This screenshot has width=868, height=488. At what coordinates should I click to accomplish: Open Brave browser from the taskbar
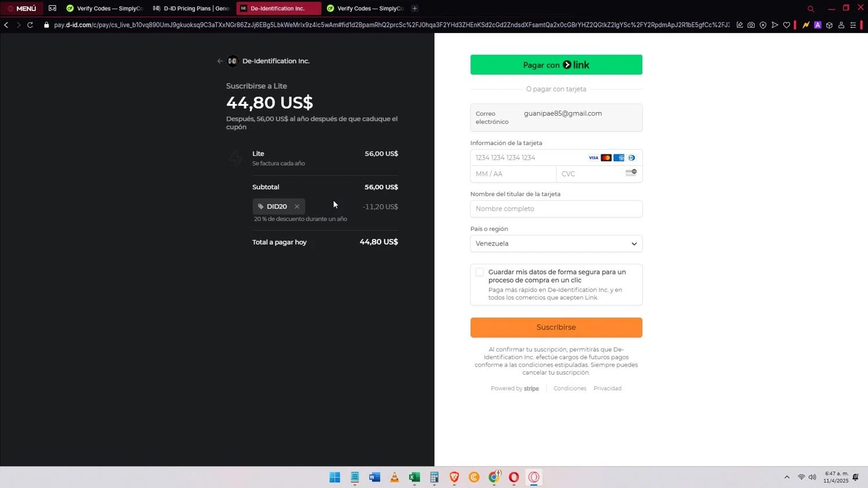454,477
